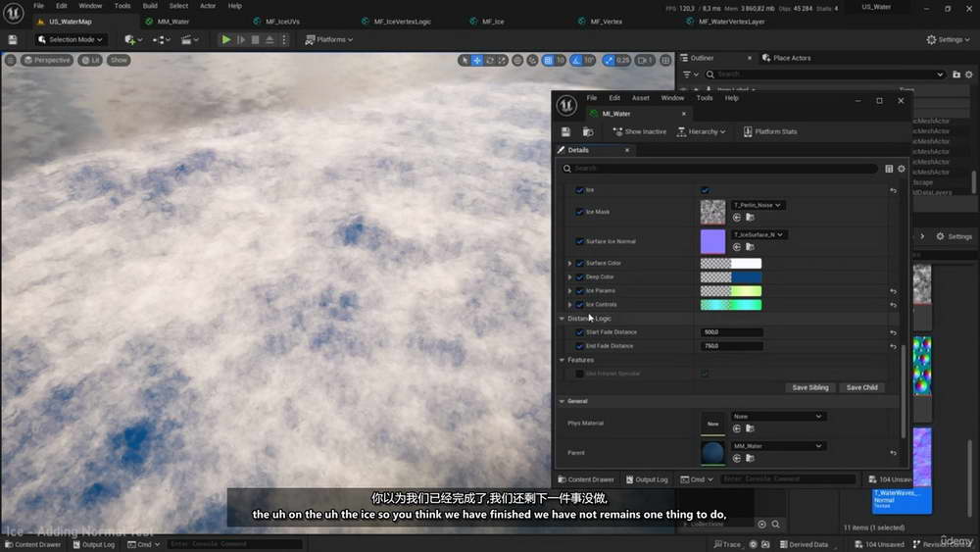
Task: Toggle Show Inactive in MI_Water toolbar
Action: tap(639, 132)
